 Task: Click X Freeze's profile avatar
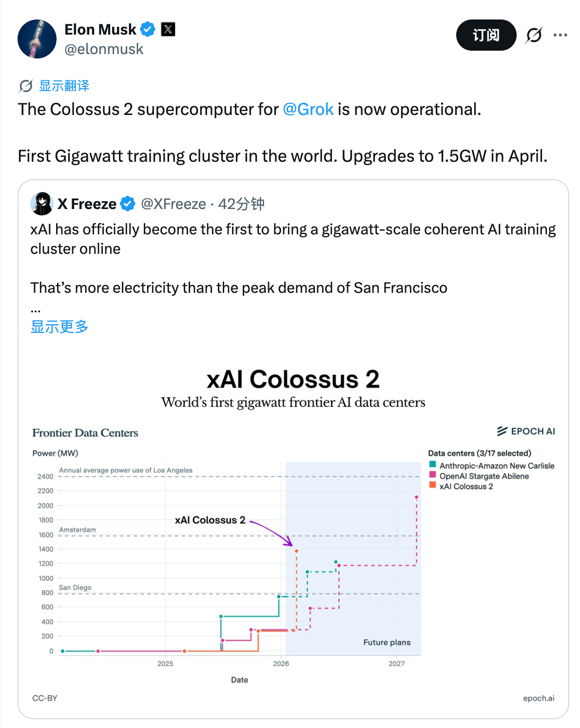(x=42, y=204)
